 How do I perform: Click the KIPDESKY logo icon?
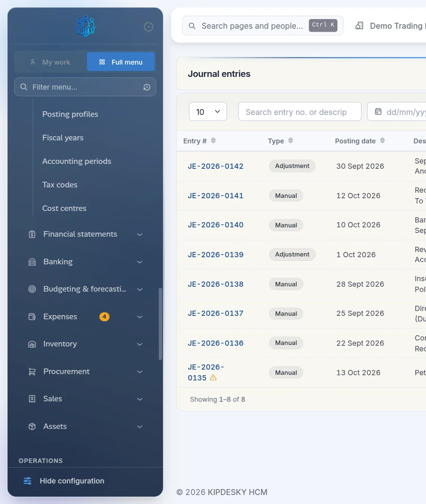[85, 27]
